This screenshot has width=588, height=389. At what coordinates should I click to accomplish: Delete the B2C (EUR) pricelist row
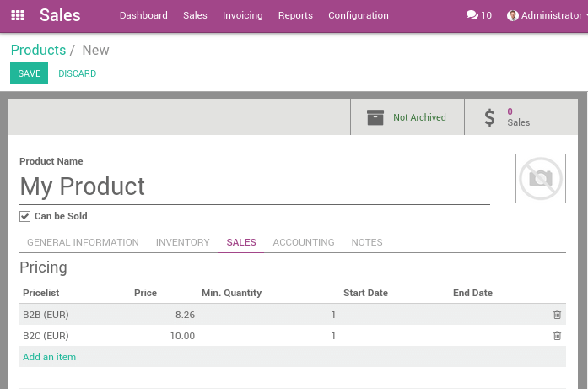(x=557, y=336)
